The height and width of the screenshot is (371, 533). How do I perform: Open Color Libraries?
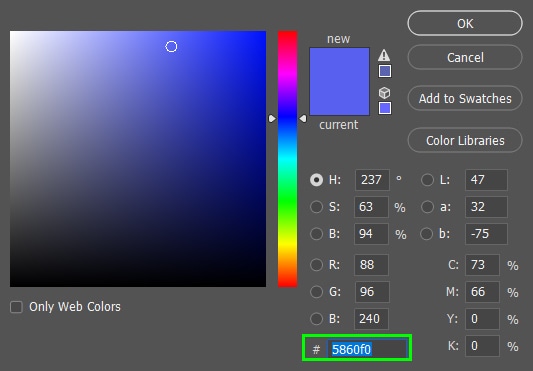click(465, 140)
